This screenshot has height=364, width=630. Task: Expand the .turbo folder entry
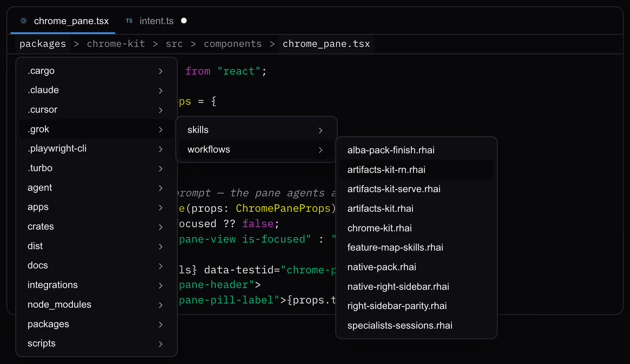pos(97,168)
